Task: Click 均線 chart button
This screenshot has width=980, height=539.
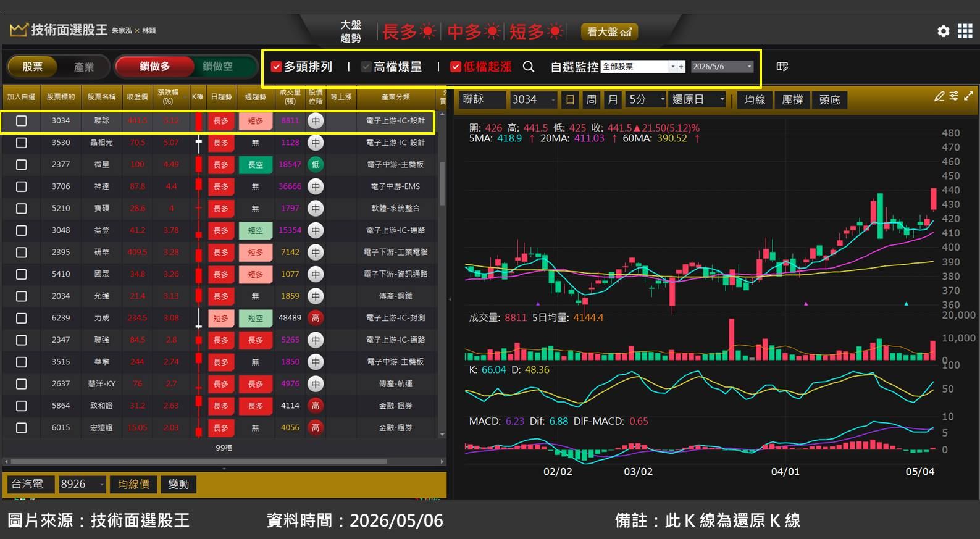Action: tap(755, 99)
